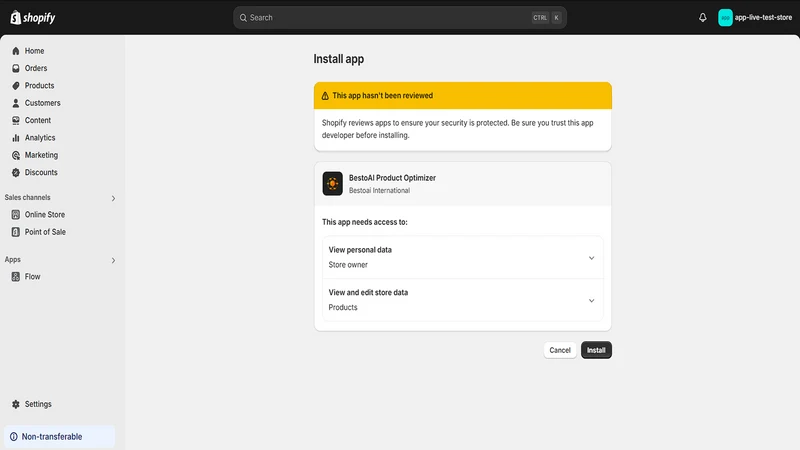Install the BestoAI app
The image size is (800, 450).
pyautogui.click(x=596, y=350)
